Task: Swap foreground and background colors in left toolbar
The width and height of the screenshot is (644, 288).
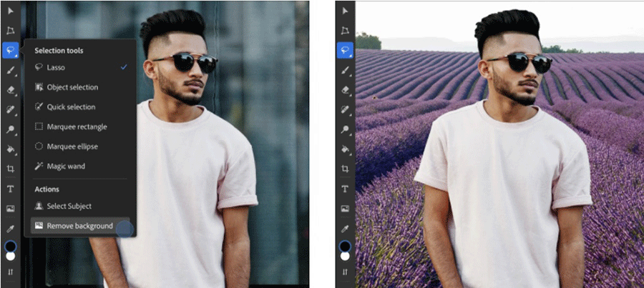Action: [11, 272]
